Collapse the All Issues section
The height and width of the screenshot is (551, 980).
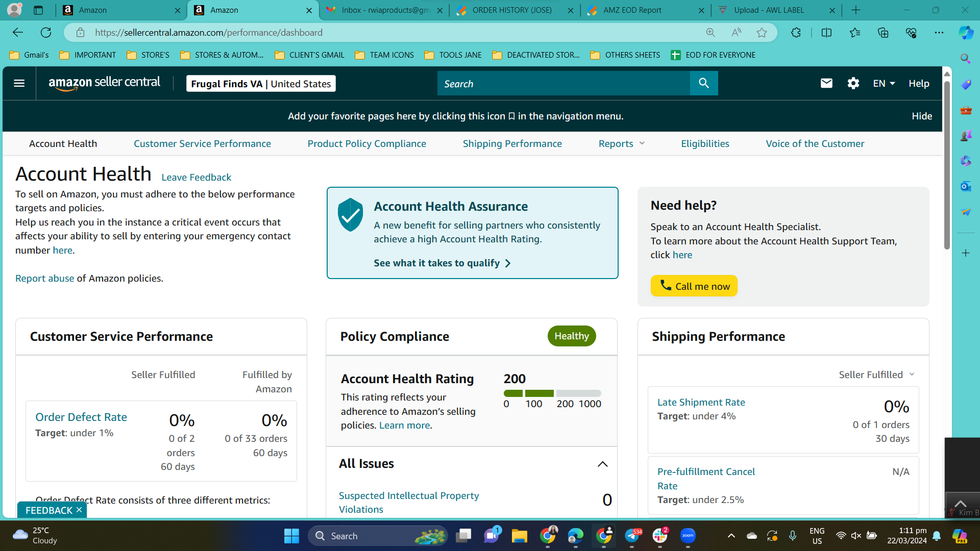602,464
